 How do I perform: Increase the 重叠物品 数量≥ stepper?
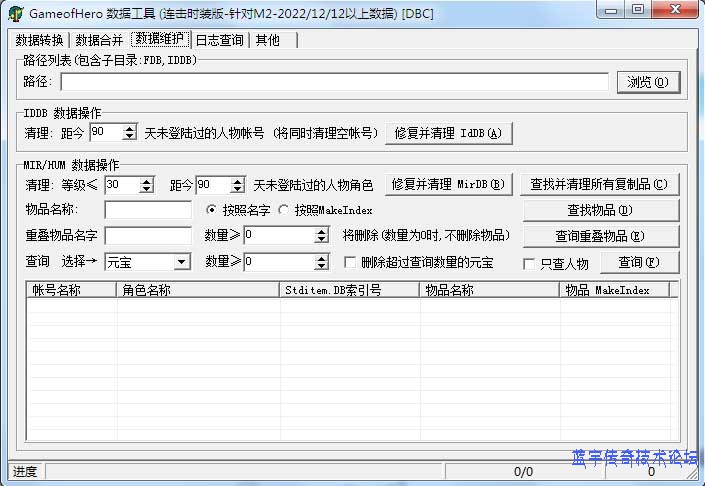[321, 232]
